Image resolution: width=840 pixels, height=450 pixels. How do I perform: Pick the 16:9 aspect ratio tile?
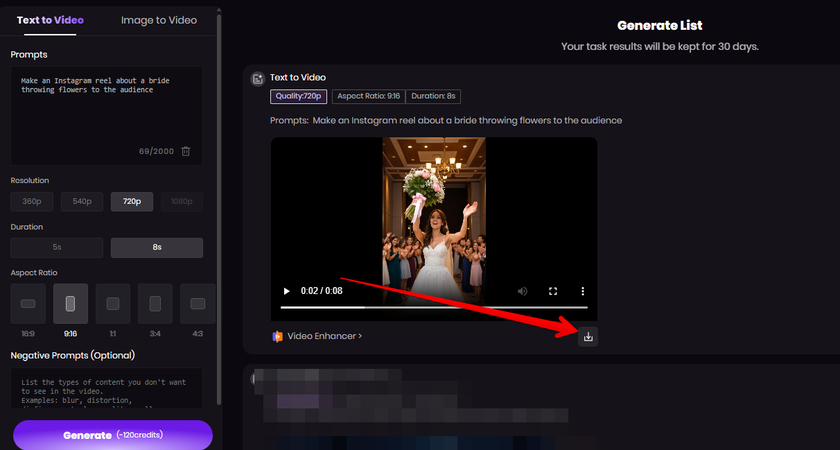click(28, 304)
